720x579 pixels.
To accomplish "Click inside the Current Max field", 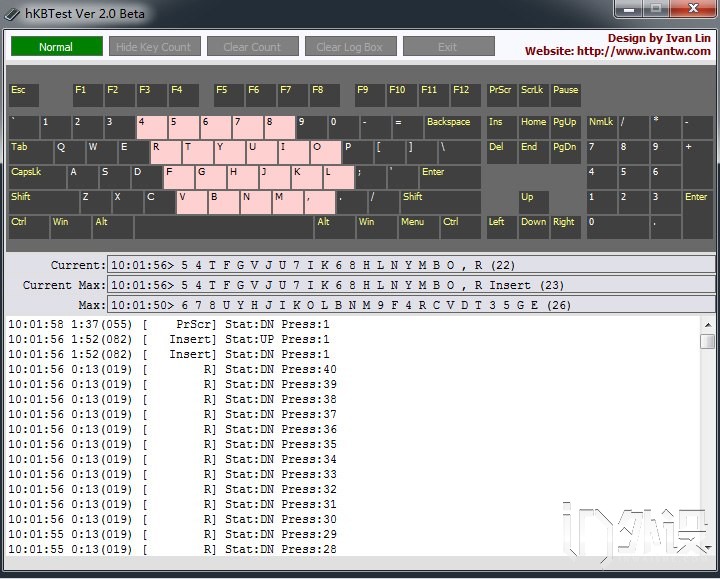I will [411, 285].
